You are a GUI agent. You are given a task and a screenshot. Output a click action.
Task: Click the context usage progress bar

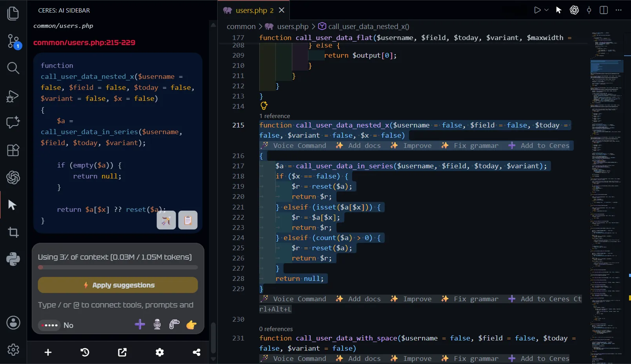pyautogui.click(x=118, y=268)
